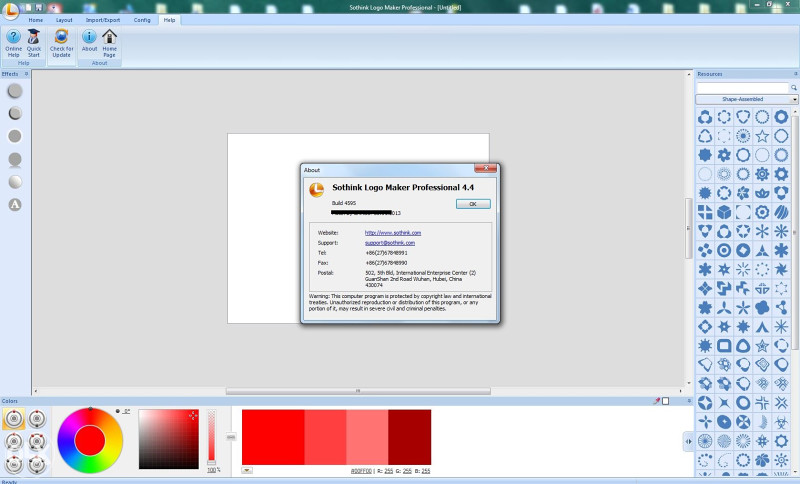Screen dimensions: 800x484
Task: Click the hue angle 0° value
Action: 127,411
